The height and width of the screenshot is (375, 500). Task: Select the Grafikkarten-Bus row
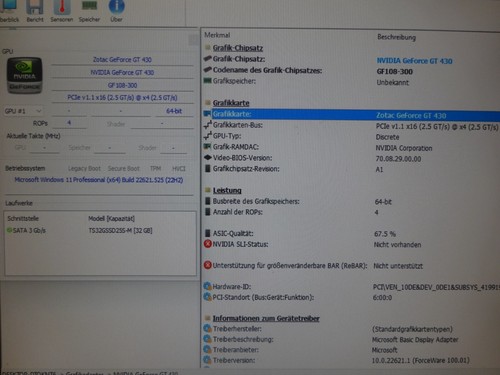click(x=352, y=126)
